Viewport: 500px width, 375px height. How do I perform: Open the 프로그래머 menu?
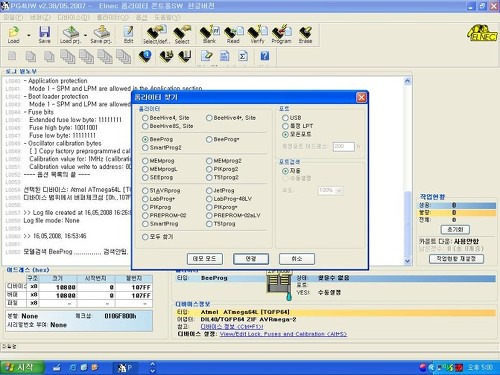click(x=113, y=17)
